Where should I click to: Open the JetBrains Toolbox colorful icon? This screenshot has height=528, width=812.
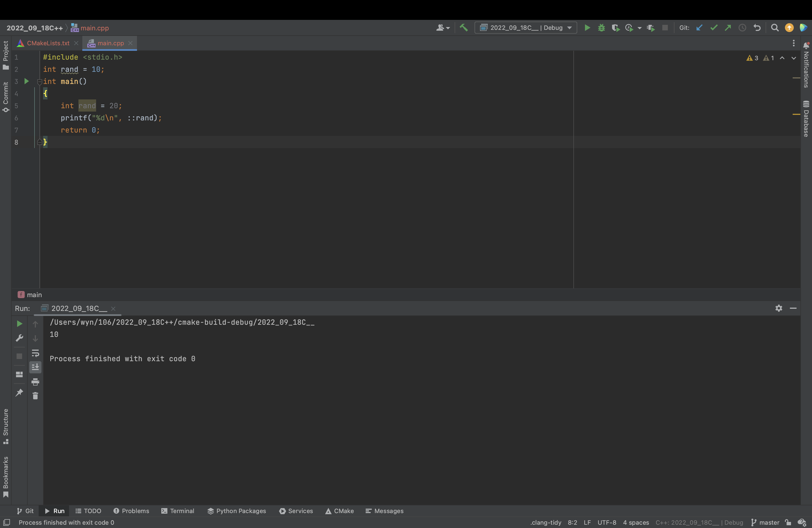tap(803, 28)
